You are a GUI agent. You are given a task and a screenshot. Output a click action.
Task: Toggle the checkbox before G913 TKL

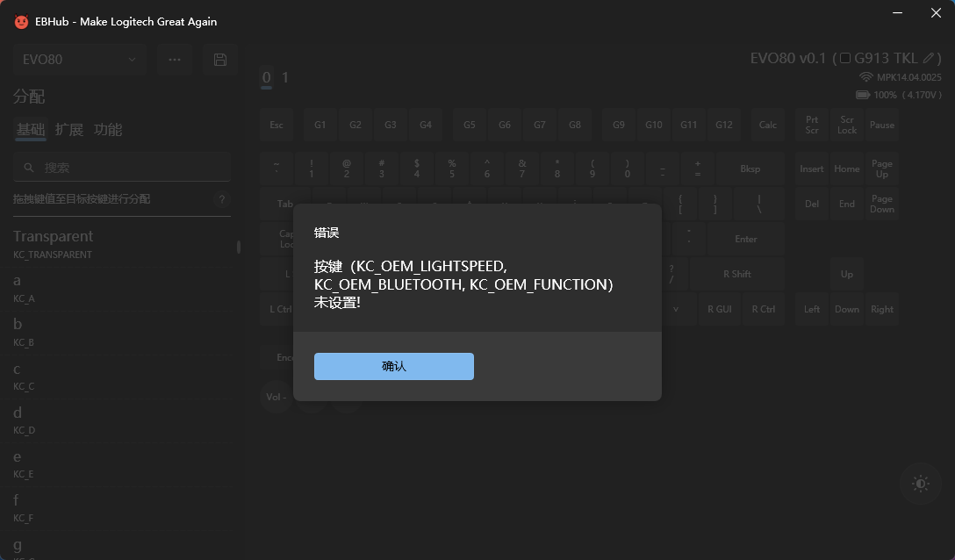845,59
